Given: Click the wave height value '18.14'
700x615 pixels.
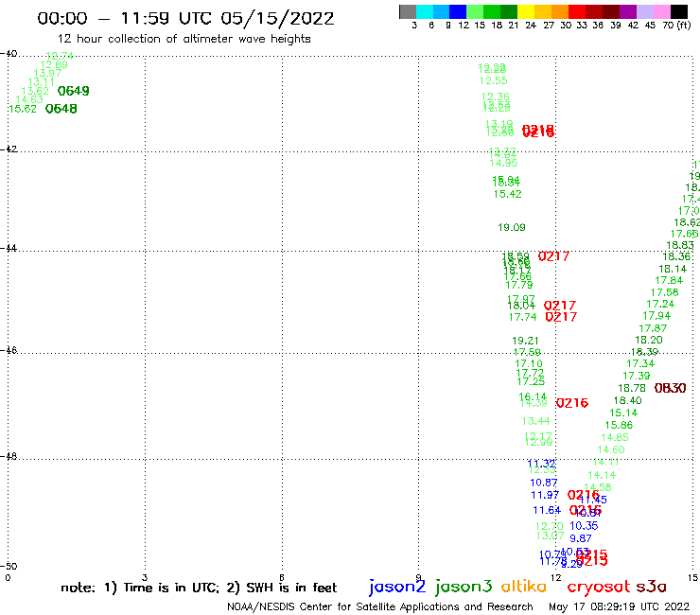Looking at the screenshot, I should [x=673, y=270].
